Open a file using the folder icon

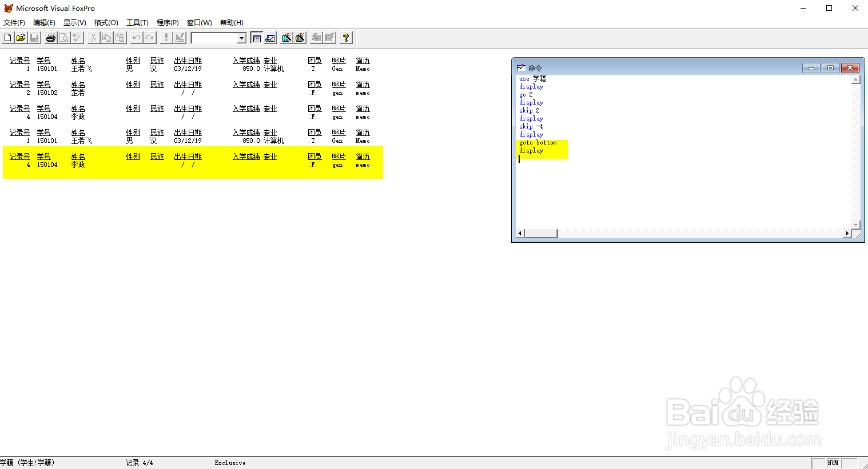point(21,38)
